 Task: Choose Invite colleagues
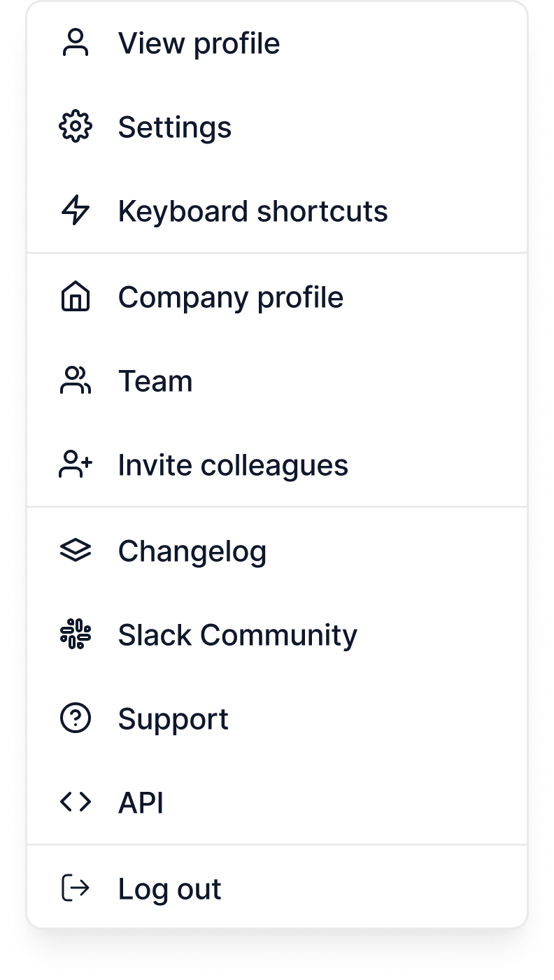[232, 465]
